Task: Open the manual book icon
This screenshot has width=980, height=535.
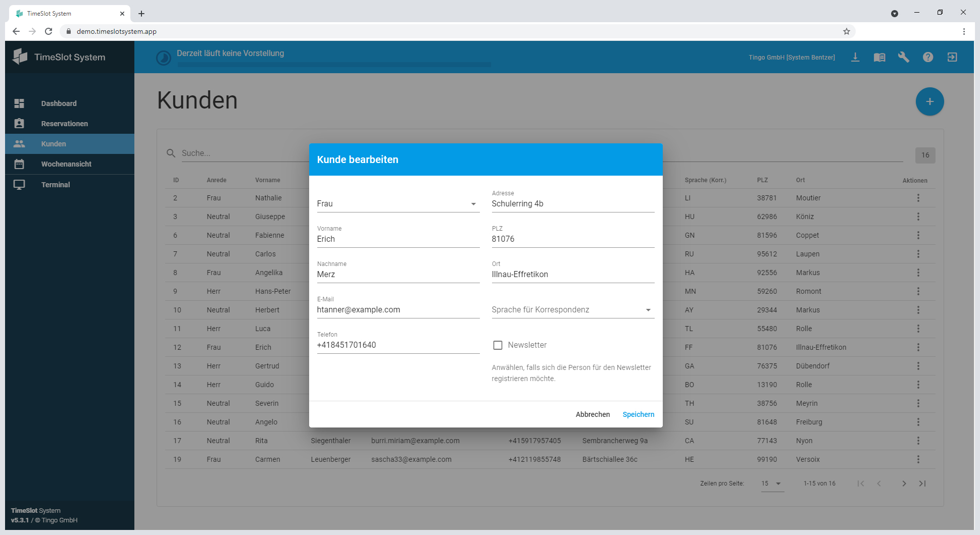Action: (879, 57)
